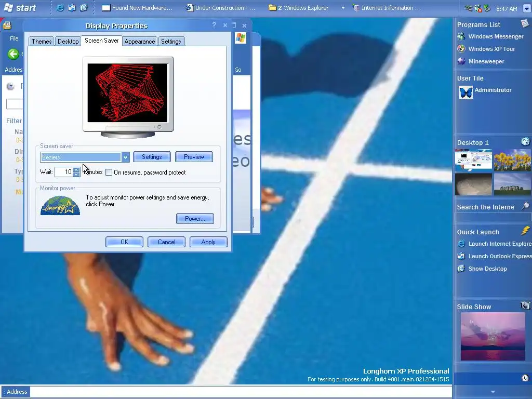The height and width of the screenshot is (399, 532).
Task: Open Outlook Express from taskbar quick launch
Action: tap(72, 8)
